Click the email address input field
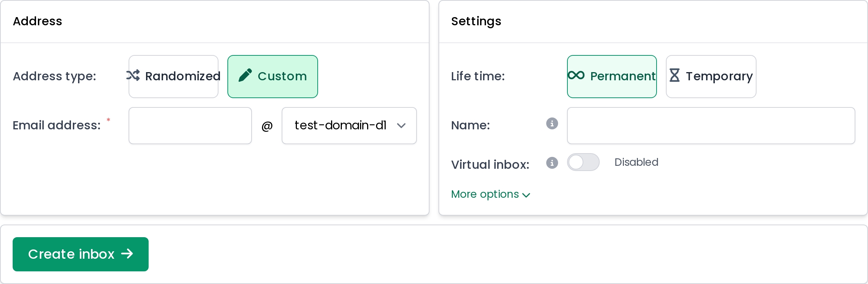 tap(190, 126)
